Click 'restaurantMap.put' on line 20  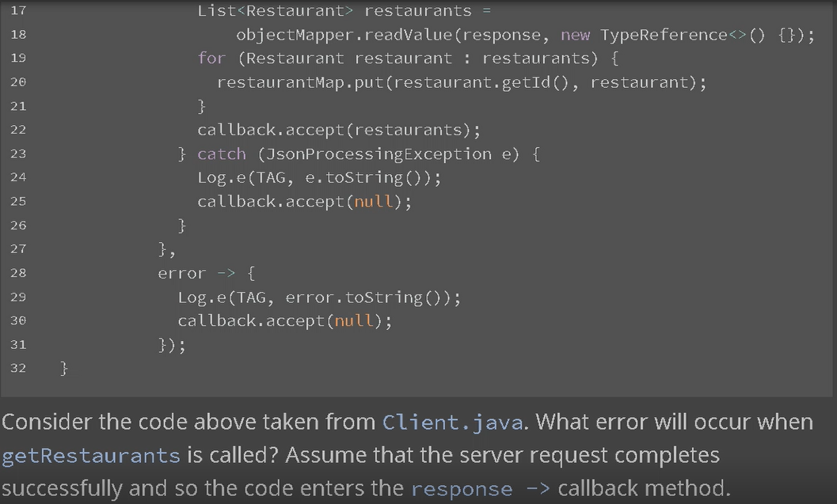click(x=300, y=82)
